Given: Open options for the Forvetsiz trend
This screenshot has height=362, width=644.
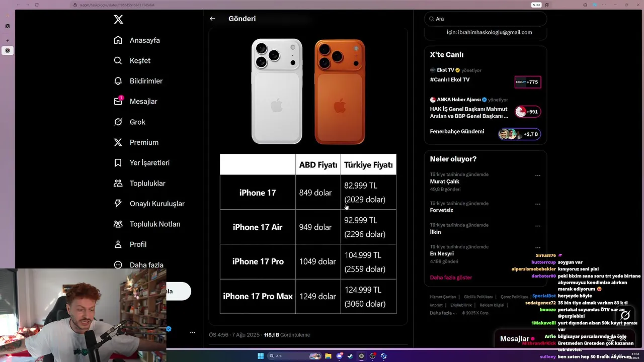Looking at the screenshot, I should [538, 204].
